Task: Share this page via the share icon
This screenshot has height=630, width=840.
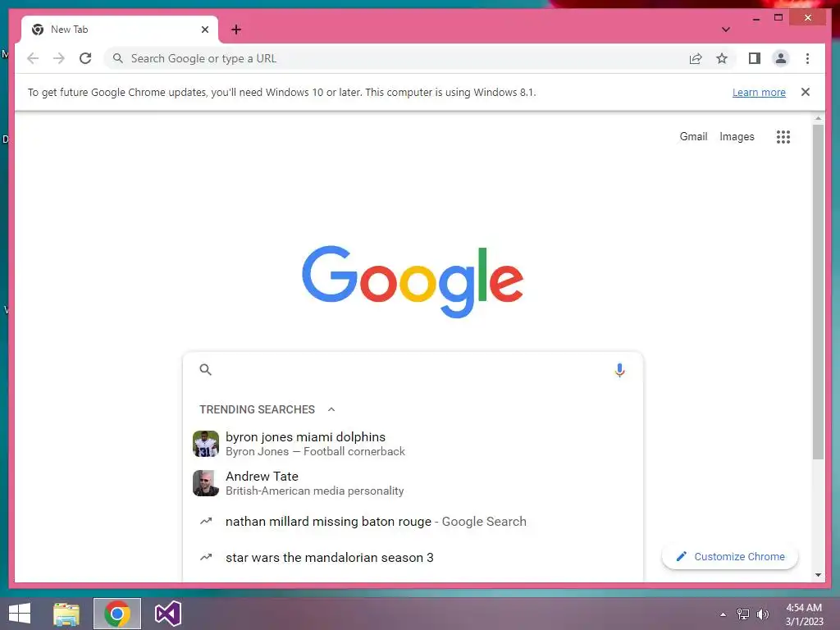Action: point(696,58)
